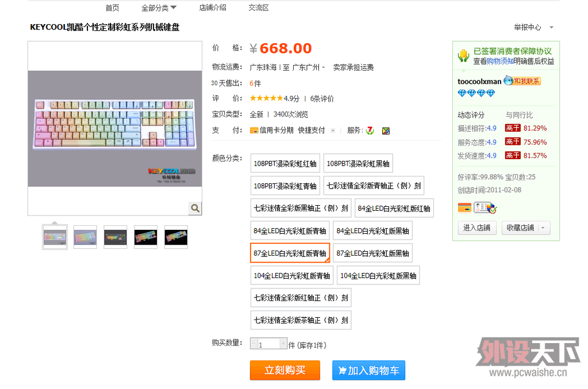Expand the 全部分类 category dropdown
The image size is (588, 389).
coord(159,7)
